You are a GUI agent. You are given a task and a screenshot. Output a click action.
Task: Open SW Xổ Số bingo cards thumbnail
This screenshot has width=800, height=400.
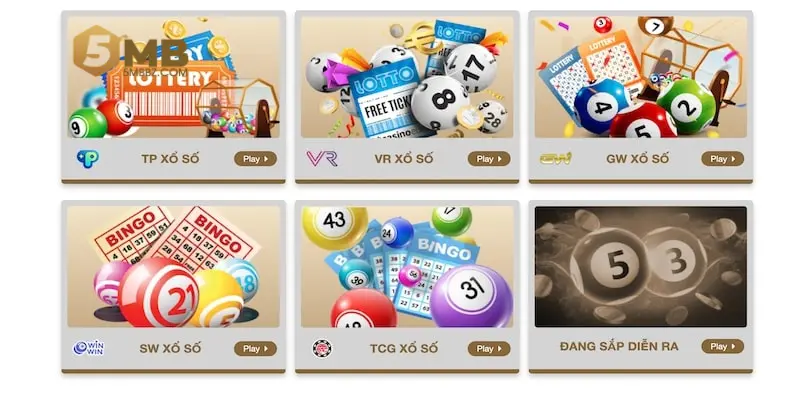tap(173, 266)
